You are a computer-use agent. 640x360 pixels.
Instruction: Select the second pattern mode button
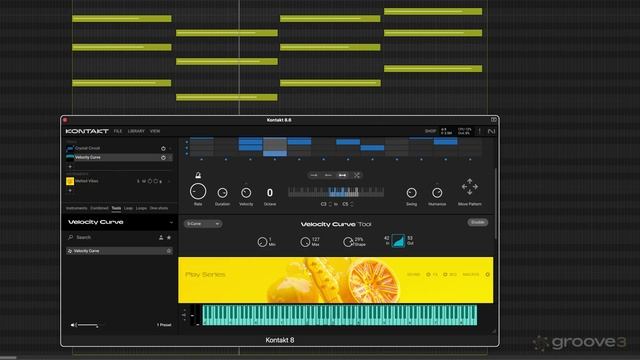click(x=328, y=175)
